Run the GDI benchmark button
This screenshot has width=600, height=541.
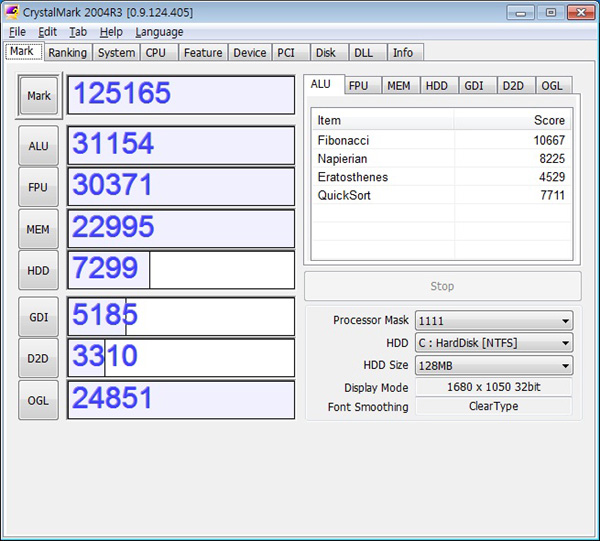[38, 317]
